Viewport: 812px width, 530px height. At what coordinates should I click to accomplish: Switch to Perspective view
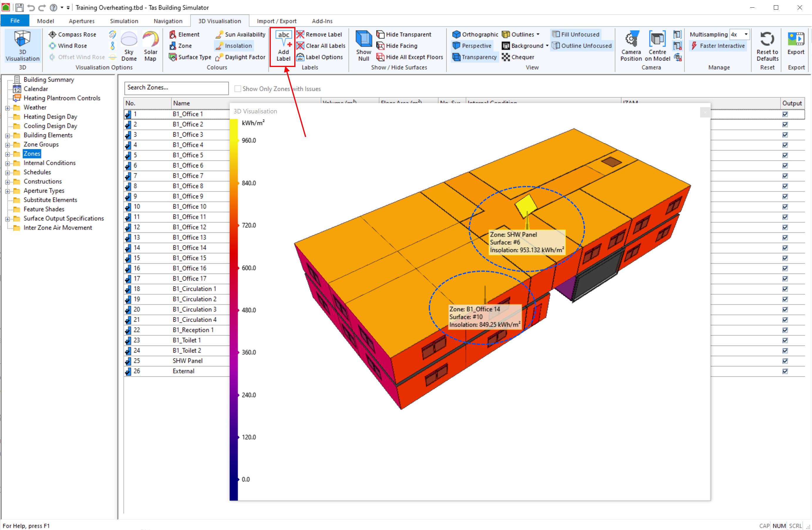[x=472, y=46]
